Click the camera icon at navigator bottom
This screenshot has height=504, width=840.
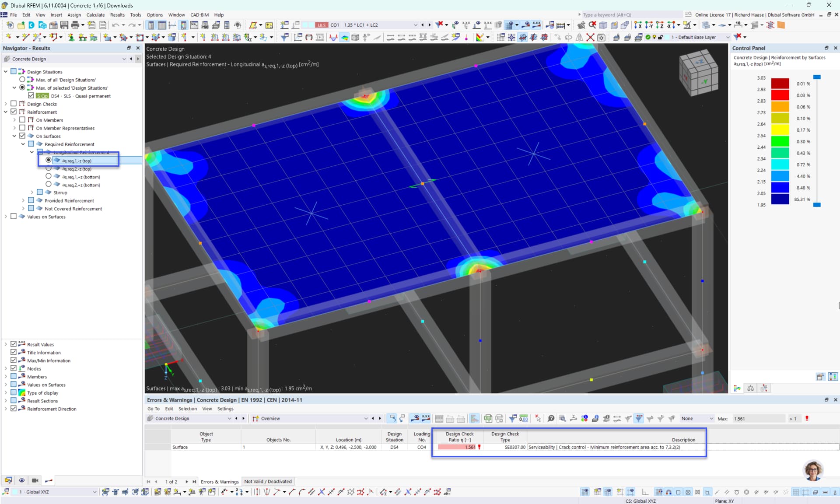pyautogui.click(x=35, y=480)
